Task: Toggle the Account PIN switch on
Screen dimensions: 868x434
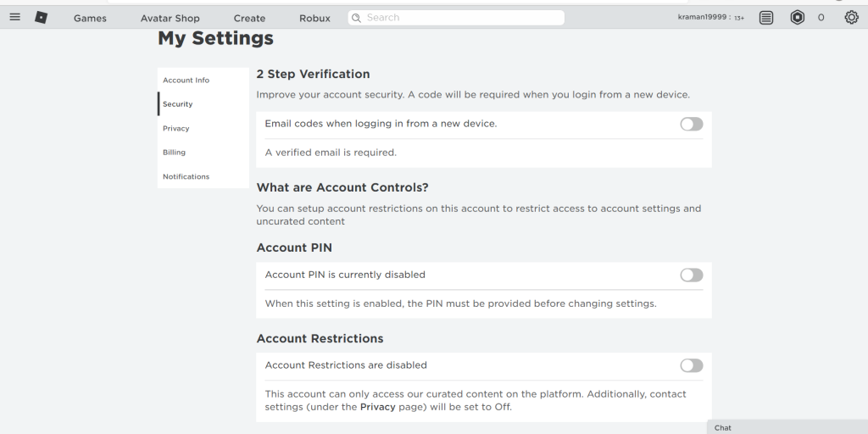Action: (x=691, y=275)
